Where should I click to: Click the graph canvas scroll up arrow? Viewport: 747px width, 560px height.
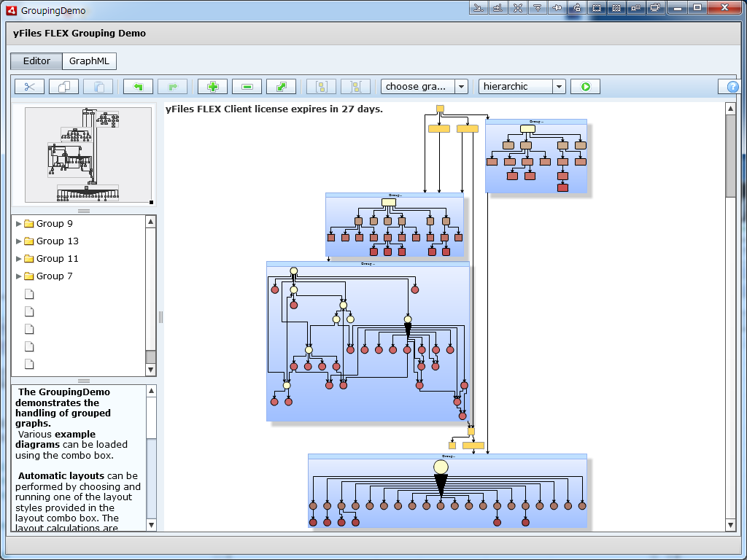tap(731, 109)
